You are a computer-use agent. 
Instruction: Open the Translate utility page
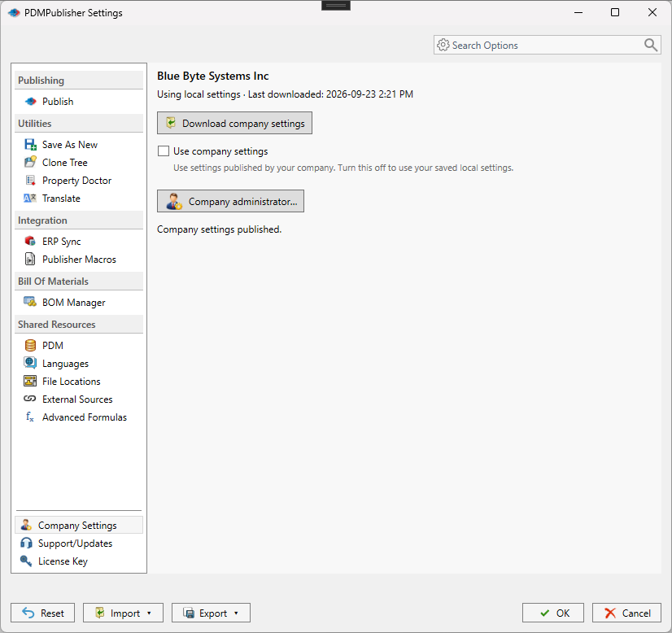(x=79, y=198)
